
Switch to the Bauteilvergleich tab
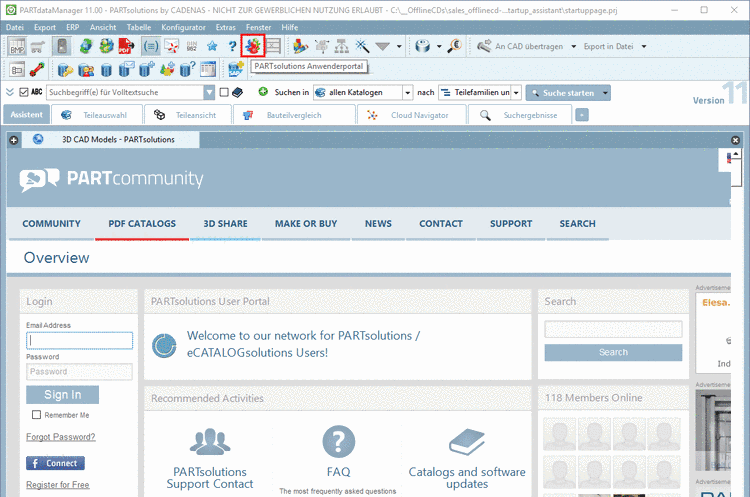coord(294,115)
